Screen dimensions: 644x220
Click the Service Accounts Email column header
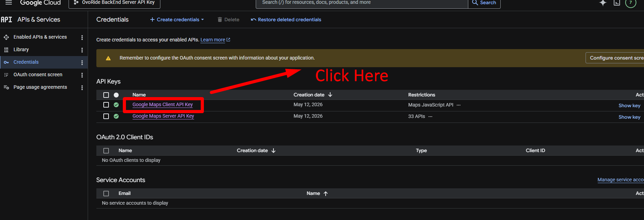125,193
